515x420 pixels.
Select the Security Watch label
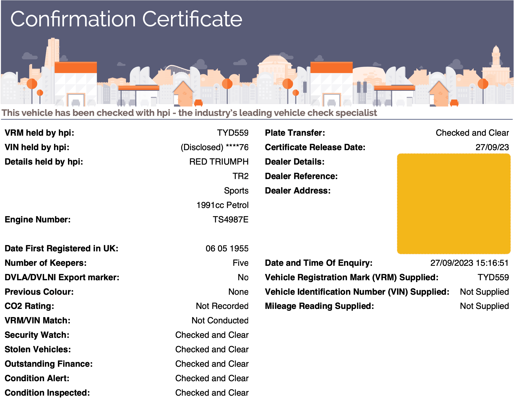[37, 335]
